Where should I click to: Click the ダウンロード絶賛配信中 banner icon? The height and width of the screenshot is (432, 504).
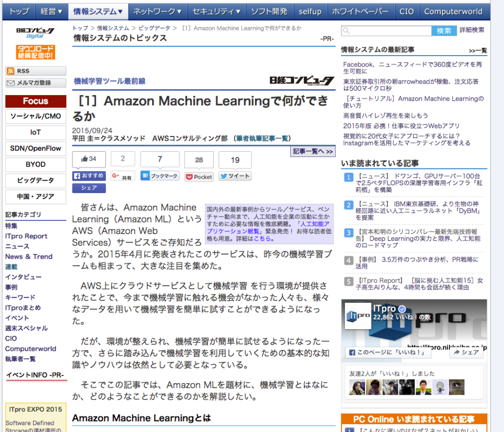[x=35, y=52]
